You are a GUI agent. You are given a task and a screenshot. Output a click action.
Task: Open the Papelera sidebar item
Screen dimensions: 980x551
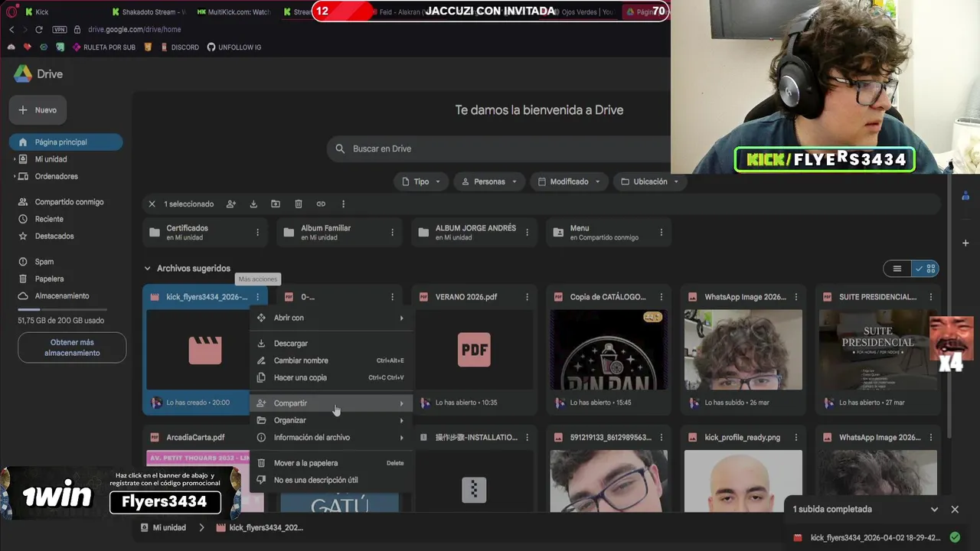point(49,279)
